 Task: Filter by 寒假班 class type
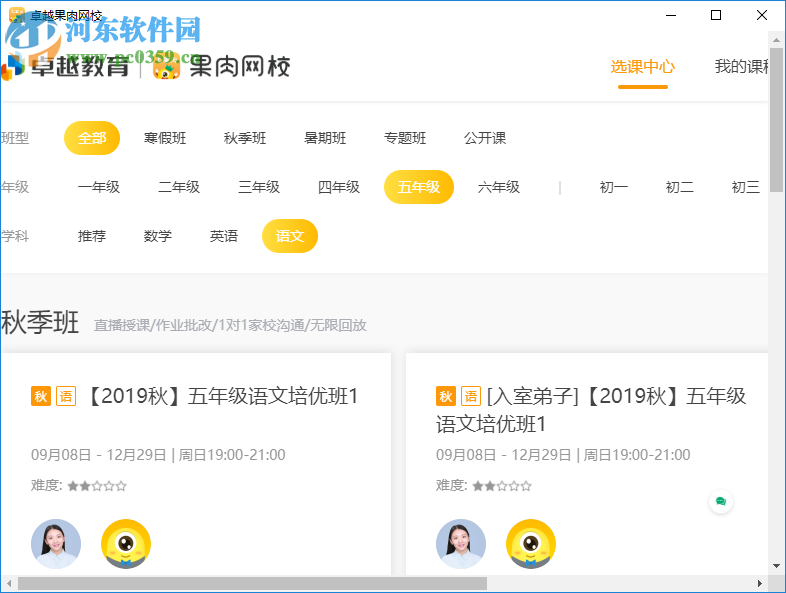165,138
